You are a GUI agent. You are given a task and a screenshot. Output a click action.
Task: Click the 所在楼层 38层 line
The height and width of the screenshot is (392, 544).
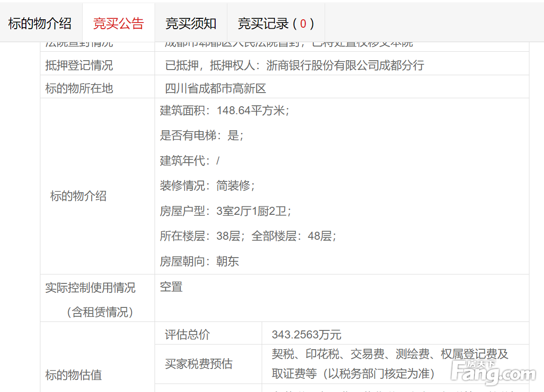(248, 236)
